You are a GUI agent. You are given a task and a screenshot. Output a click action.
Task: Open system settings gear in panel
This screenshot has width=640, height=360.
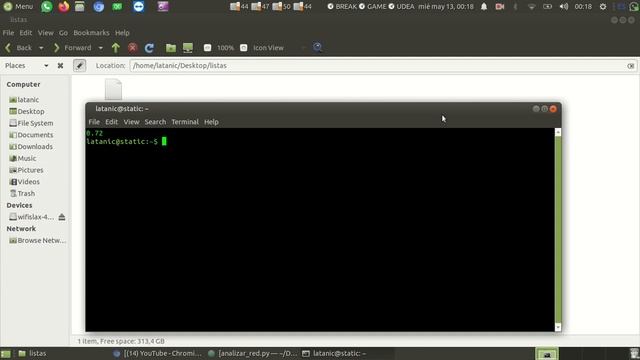603,7
